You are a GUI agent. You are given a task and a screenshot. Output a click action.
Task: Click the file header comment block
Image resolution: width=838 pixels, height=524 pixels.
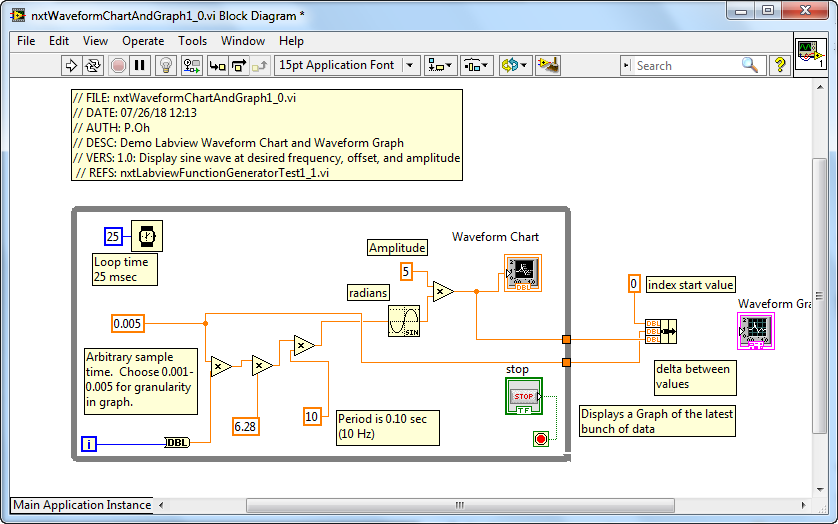267,135
